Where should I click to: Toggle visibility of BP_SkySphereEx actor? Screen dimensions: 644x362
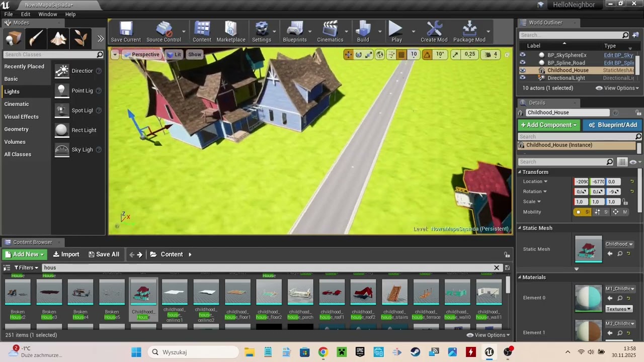[x=522, y=55]
